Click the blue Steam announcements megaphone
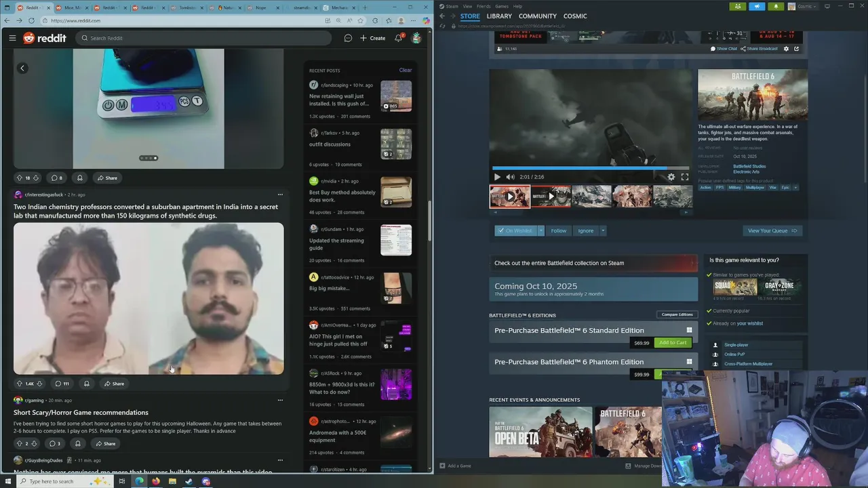This screenshot has height=488, width=868. pos(757,6)
